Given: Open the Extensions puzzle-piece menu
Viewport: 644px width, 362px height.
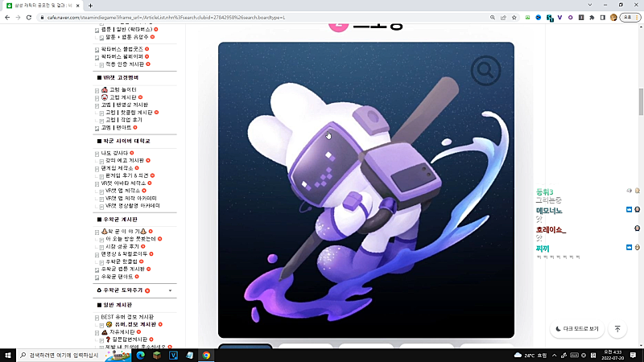Looking at the screenshot, I should coord(592,18).
